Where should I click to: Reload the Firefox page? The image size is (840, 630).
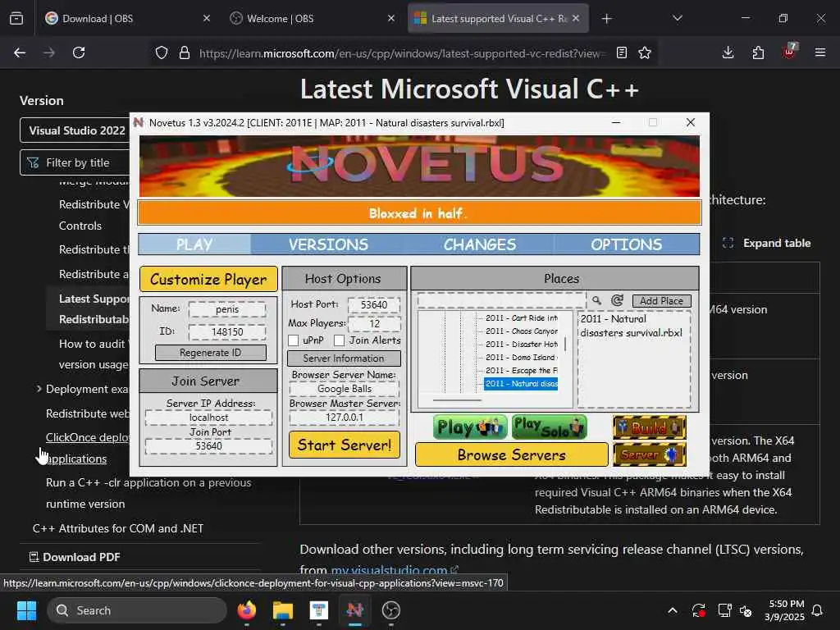point(79,52)
